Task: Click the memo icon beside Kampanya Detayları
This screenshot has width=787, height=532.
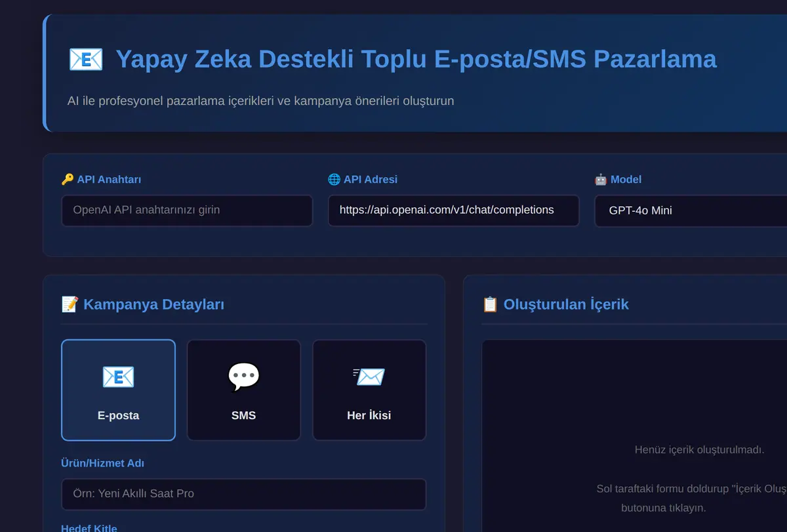Action: 70,304
